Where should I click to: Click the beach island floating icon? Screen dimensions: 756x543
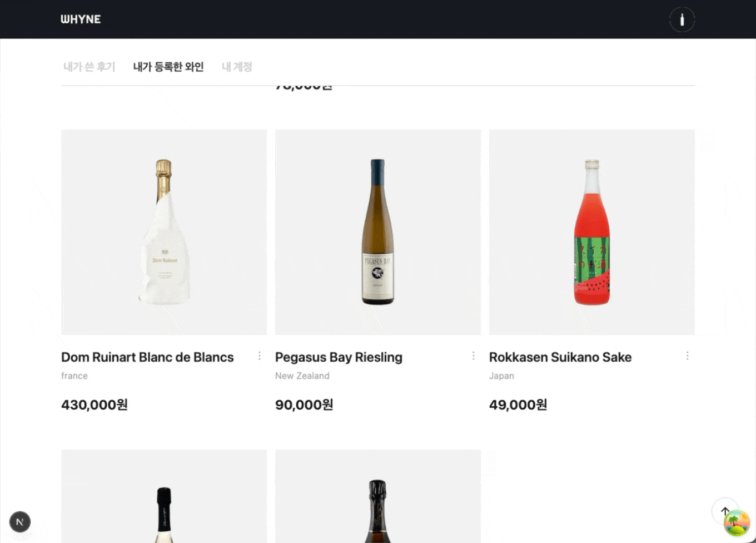[737, 524]
